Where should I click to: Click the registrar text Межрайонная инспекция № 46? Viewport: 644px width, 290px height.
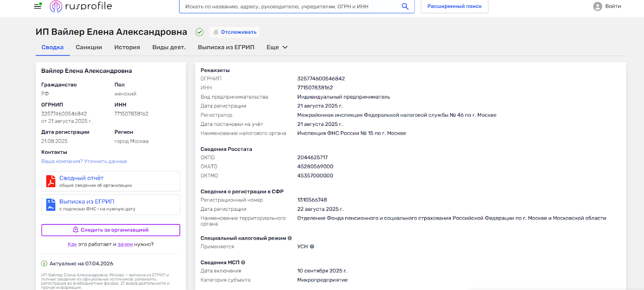397,115
